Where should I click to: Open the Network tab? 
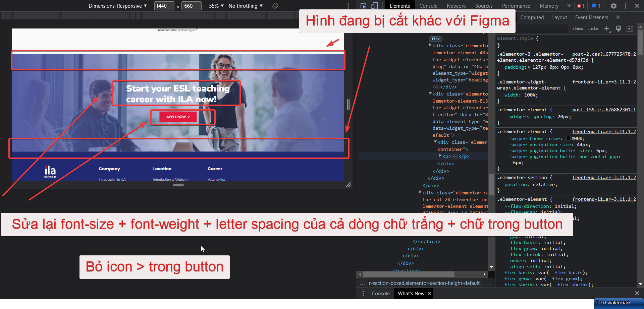click(x=456, y=6)
